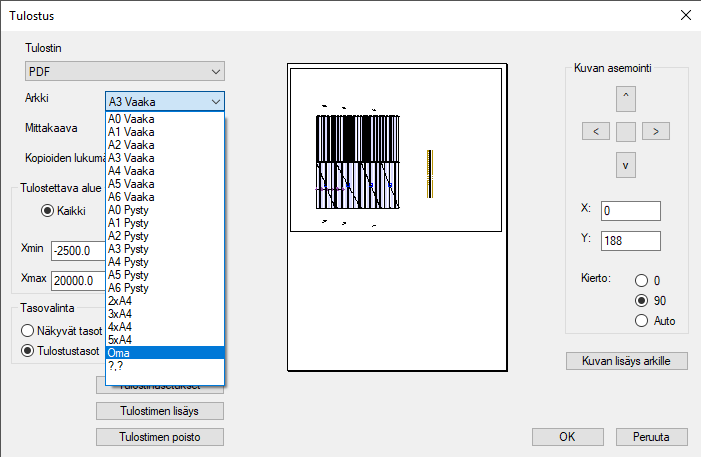Click the X coordinate input field
The height and width of the screenshot is (458, 702).
[x=631, y=211]
